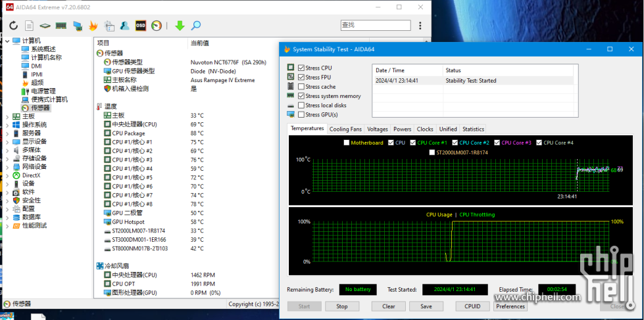644x320 pixels.
Task: Expand the benchmark tree node
Action: [7, 225]
